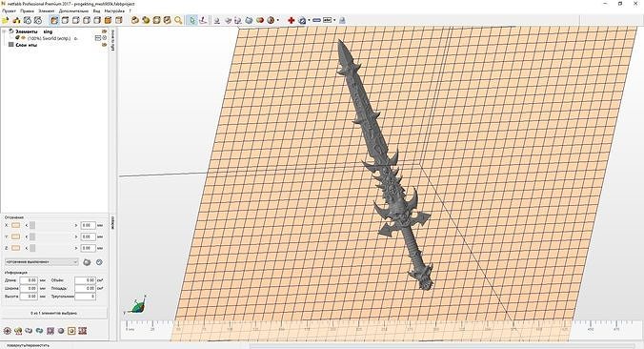
Task: Toggle the eye icon on the Слои row
Action: pos(104,45)
